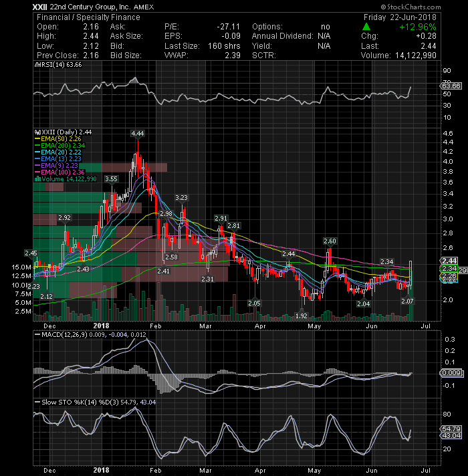Click the VWAP value 2.39
This screenshot has width=468, height=476.
(233, 55)
